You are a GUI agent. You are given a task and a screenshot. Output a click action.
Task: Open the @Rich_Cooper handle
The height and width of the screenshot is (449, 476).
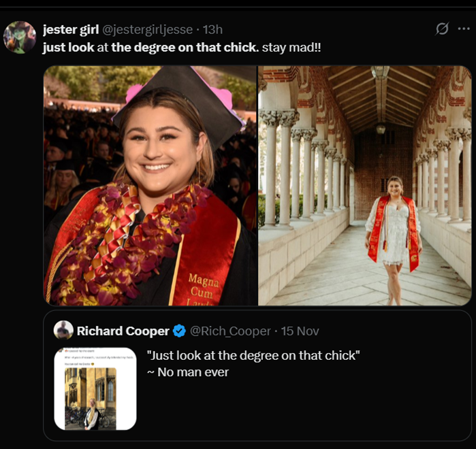coord(229,331)
